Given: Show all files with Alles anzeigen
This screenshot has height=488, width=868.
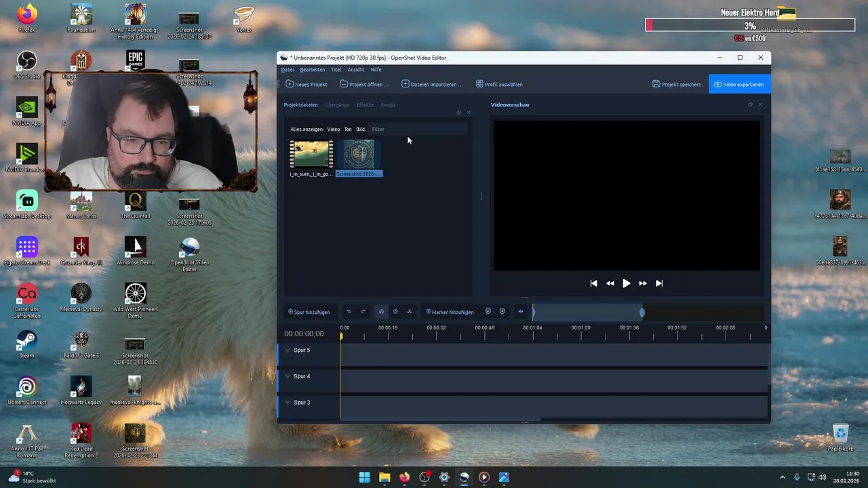Looking at the screenshot, I should [x=307, y=129].
